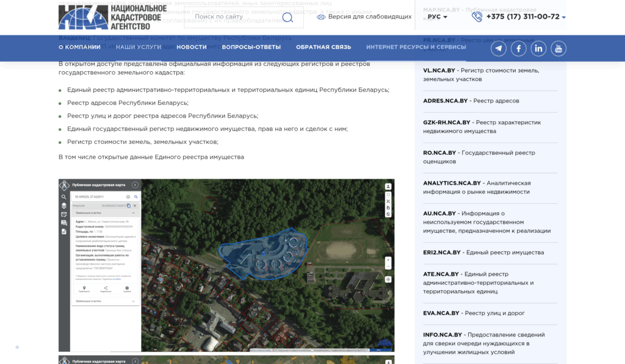
Task: Open the ERI2.NCA.BY property register link
Action: pyautogui.click(x=483, y=252)
